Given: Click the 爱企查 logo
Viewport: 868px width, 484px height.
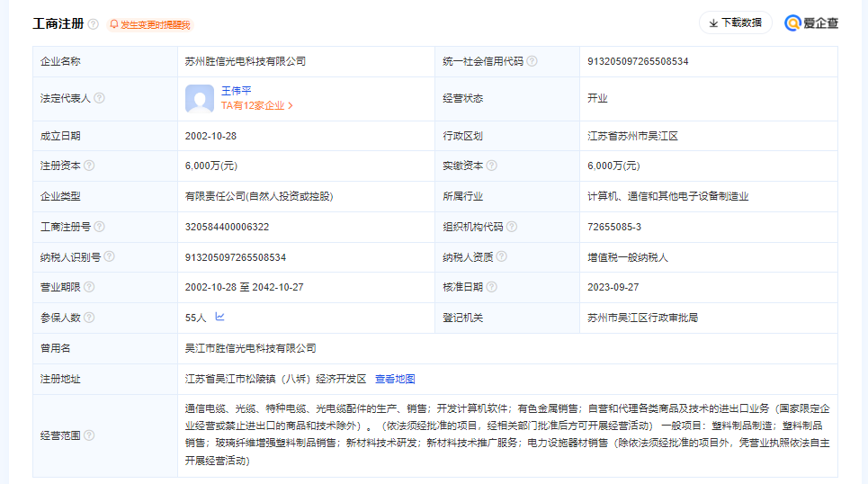Looking at the screenshot, I should point(811,22).
